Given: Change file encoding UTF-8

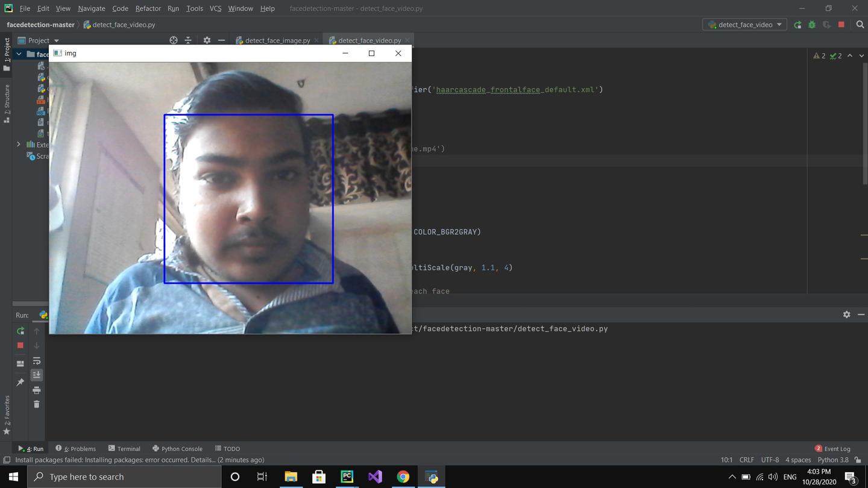Looking at the screenshot, I should (770, 460).
